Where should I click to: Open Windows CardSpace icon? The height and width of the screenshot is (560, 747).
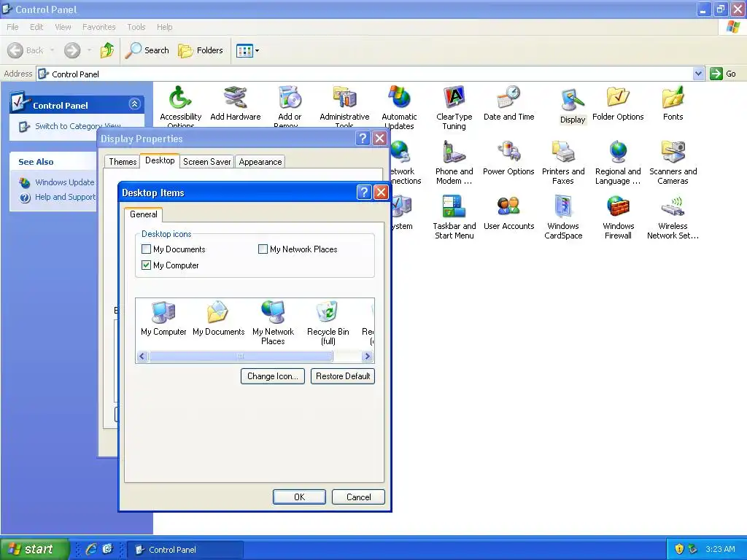563,217
